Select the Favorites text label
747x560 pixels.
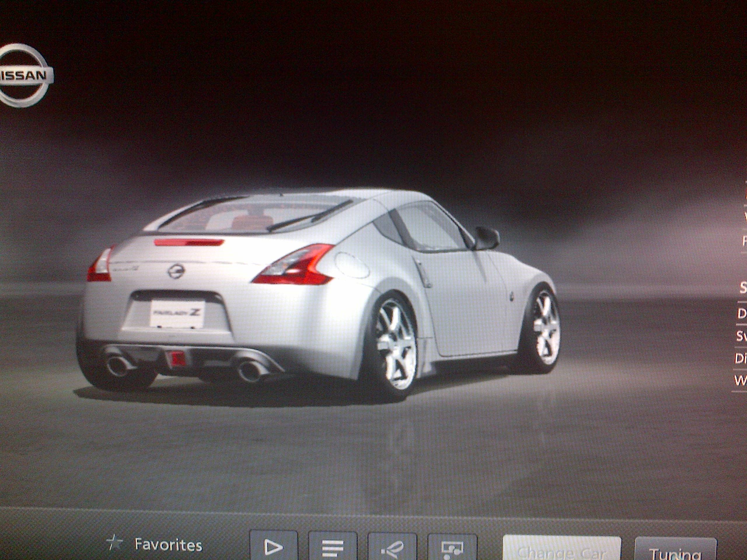pyautogui.click(x=168, y=545)
